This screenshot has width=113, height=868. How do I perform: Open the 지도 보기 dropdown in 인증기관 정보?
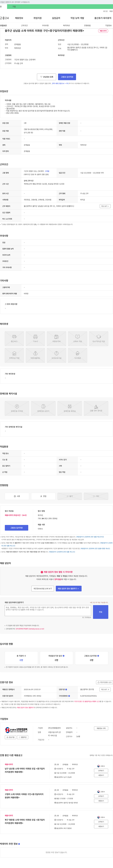click(105, 689)
